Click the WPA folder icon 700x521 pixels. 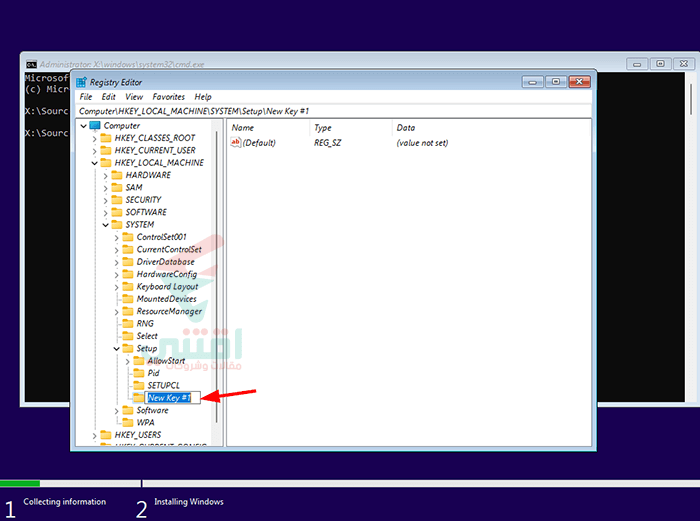click(x=128, y=422)
